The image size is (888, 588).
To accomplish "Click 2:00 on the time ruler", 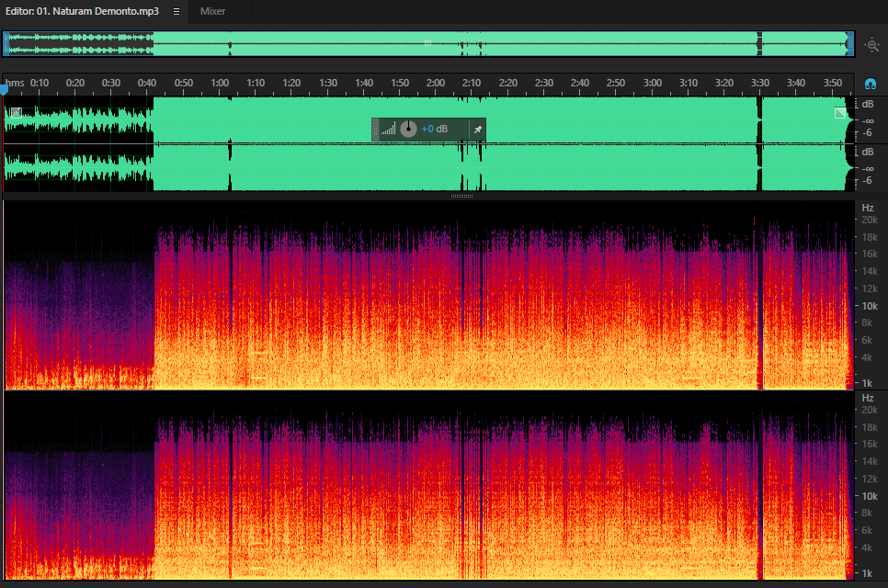I will (436, 83).
